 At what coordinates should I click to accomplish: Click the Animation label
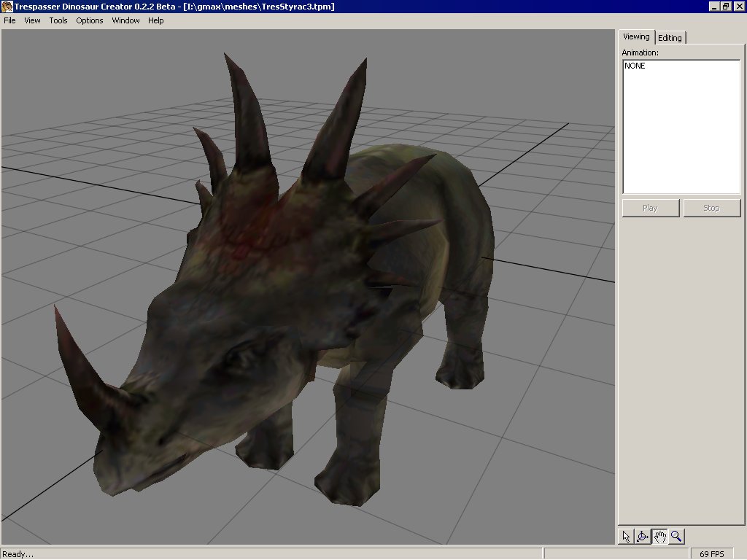(x=640, y=52)
